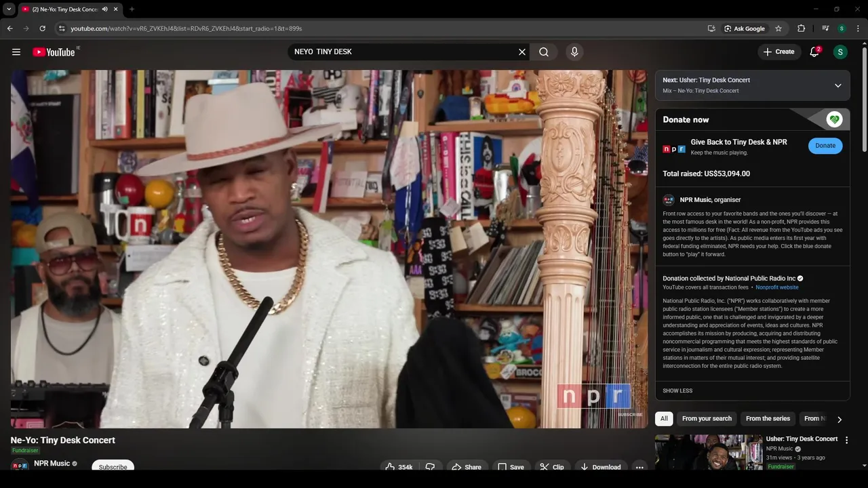Screen dimensions: 868x488
Task: Select the Ne-Yo: Tiny Desk Concert tab
Action: pyautogui.click(x=64, y=9)
